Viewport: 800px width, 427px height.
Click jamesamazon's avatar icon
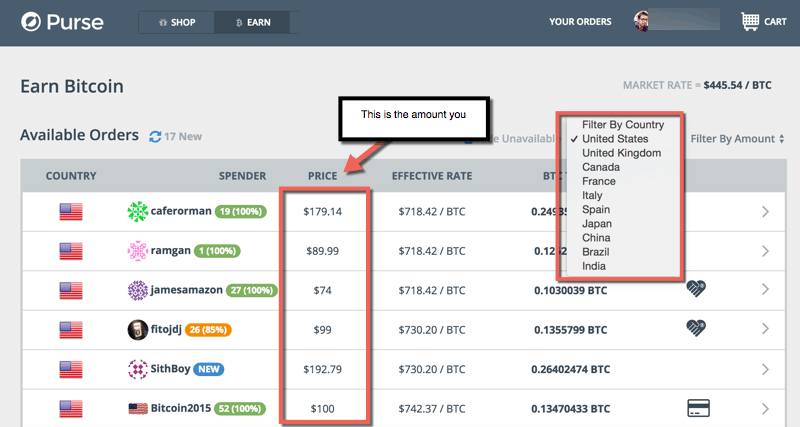point(137,290)
